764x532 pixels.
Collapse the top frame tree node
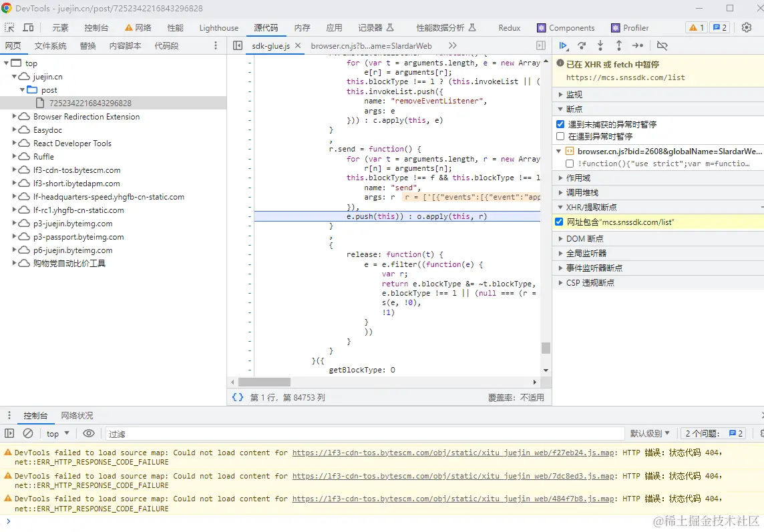(x=6, y=63)
